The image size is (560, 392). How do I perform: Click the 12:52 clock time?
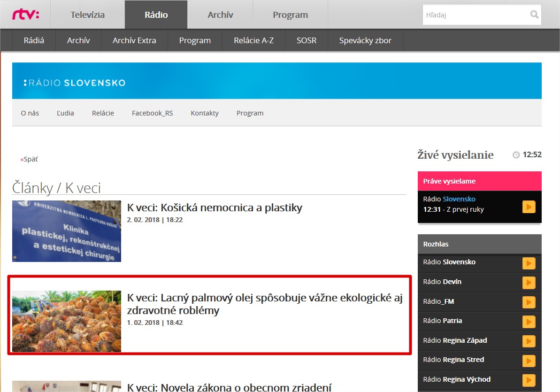point(532,155)
